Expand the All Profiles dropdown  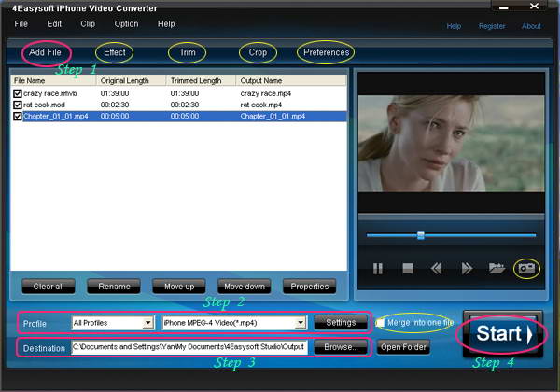point(147,323)
